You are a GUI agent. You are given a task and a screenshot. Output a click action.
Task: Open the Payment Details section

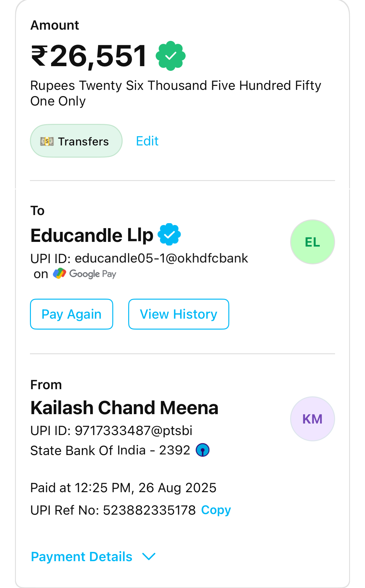pos(82,556)
